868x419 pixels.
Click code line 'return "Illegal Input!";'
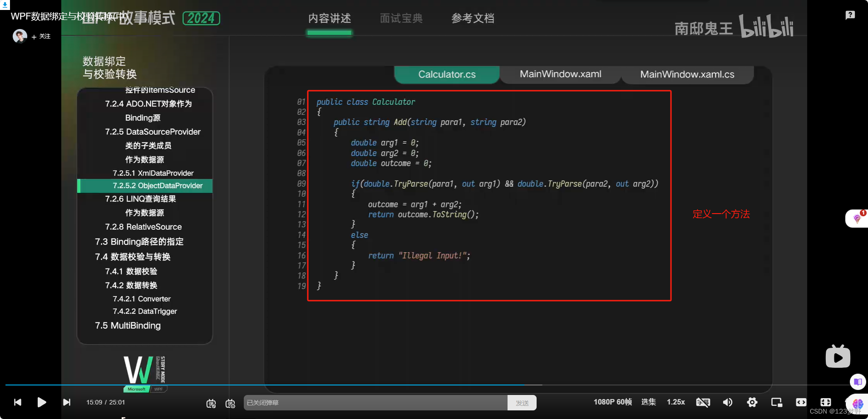pos(419,256)
